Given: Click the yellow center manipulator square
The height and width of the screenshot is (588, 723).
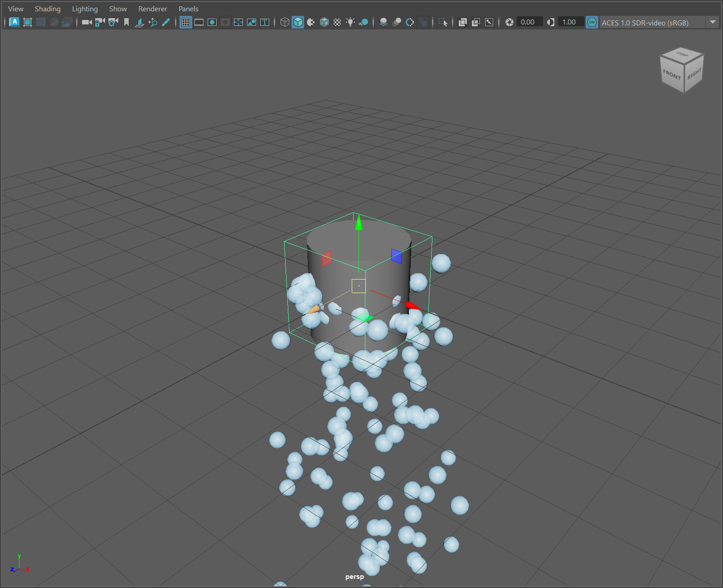Looking at the screenshot, I should [x=359, y=286].
